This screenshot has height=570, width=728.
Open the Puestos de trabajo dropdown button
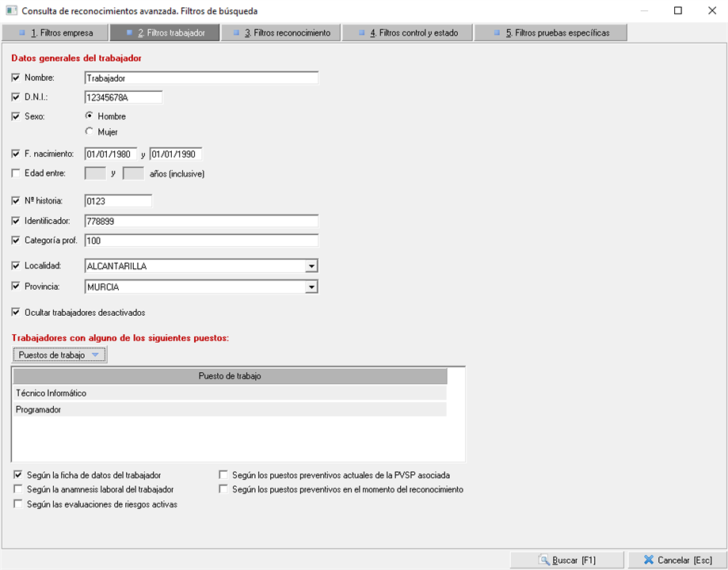tap(59, 355)
